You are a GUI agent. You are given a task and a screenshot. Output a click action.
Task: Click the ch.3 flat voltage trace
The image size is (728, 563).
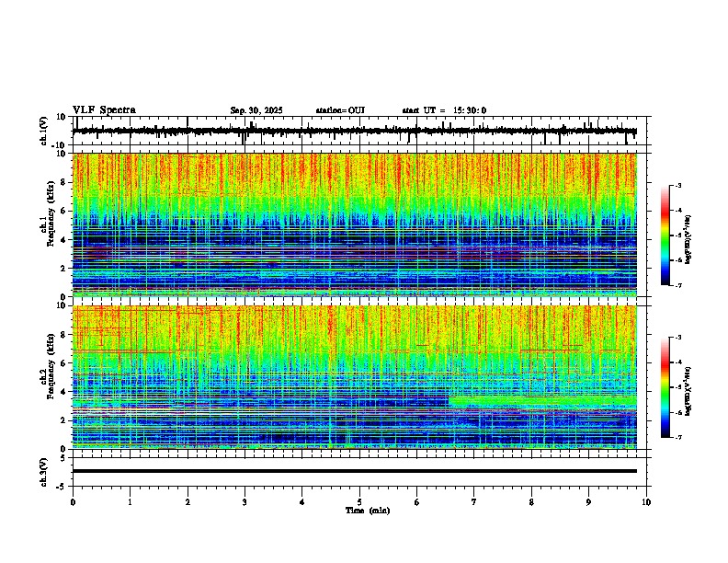click(x=354, y=471)
